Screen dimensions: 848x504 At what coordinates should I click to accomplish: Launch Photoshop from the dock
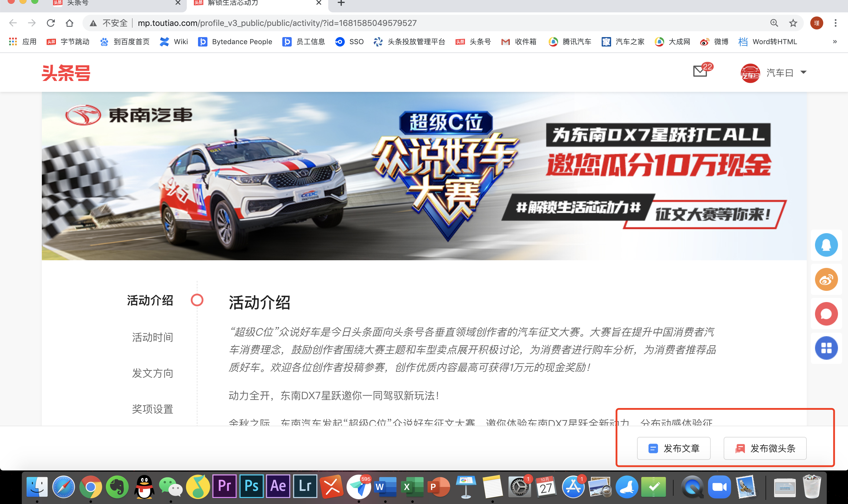(251, 486)
